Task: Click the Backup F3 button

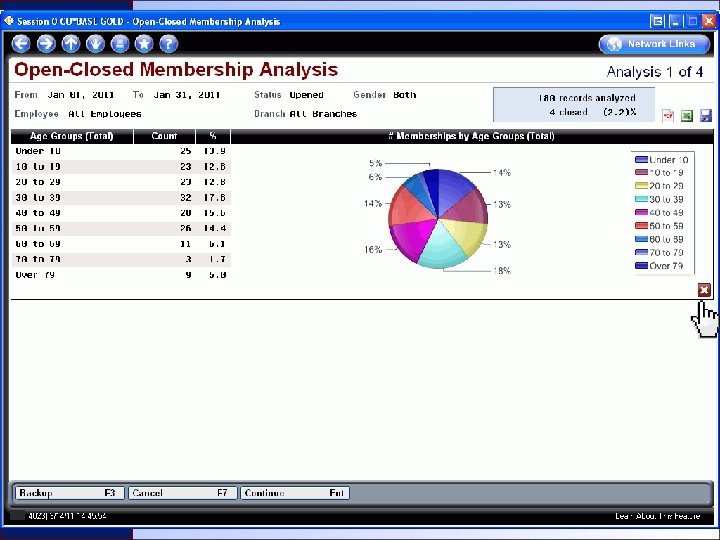Action: (x=69, y=493)
